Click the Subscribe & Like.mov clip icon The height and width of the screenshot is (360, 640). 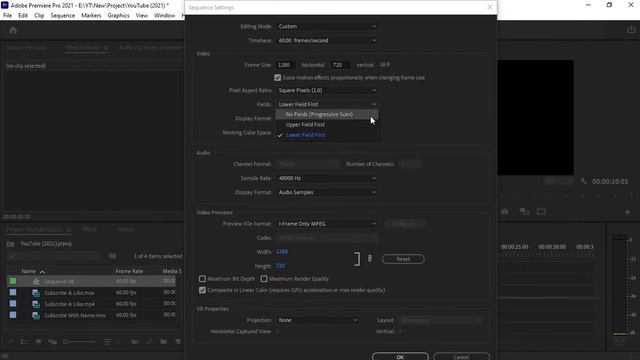pos(36,293)
